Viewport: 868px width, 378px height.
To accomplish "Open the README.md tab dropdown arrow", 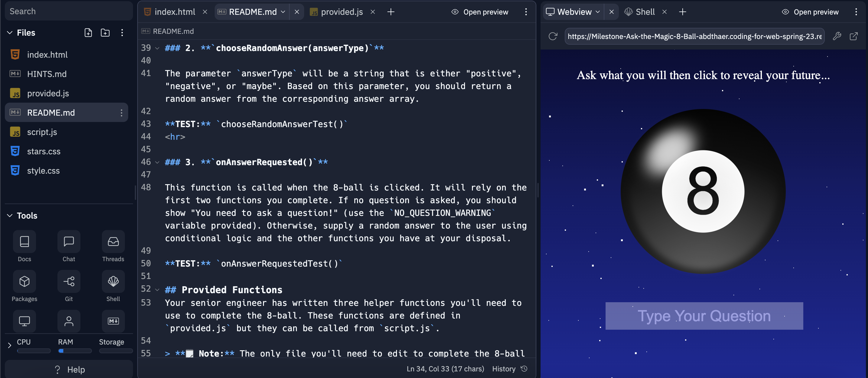I will pos(283,12).
